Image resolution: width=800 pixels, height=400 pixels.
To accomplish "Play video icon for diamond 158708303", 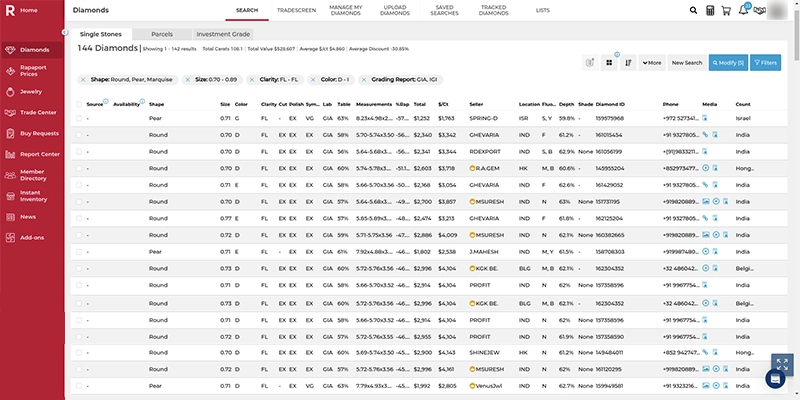I will tap(706, 252).
